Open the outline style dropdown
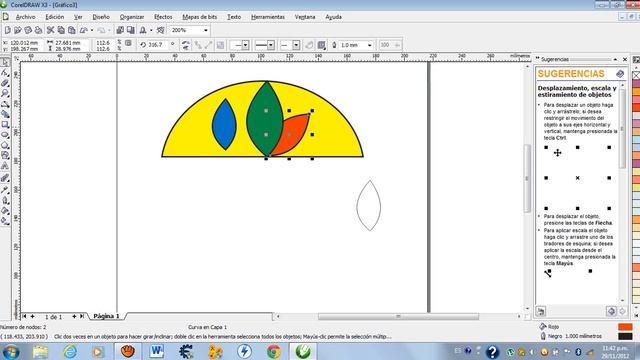 coord(271,45)
